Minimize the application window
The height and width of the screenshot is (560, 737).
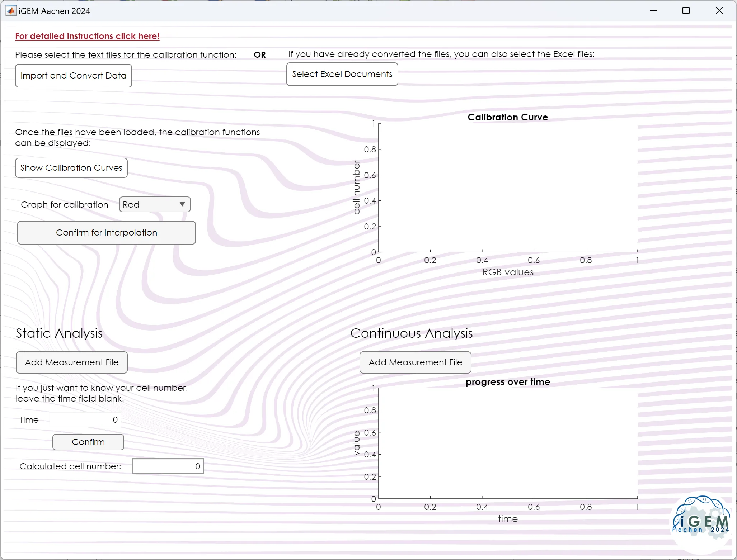click(653, 11)
